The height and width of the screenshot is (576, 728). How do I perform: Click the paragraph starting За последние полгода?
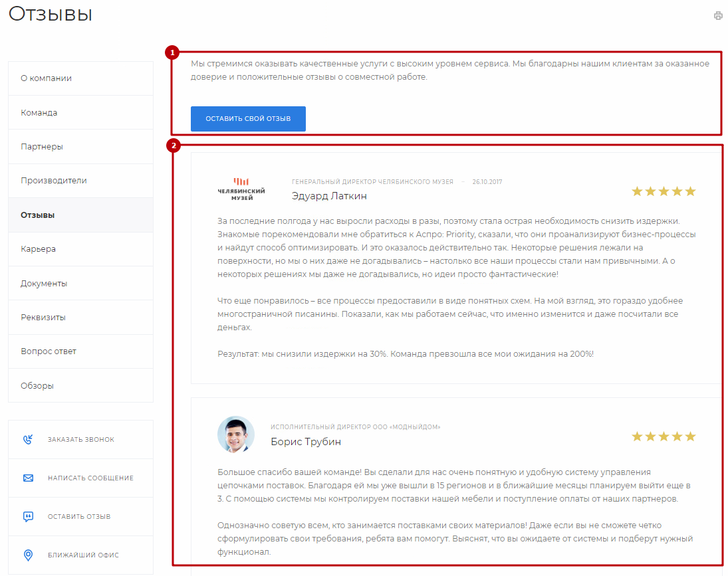[456, 248]
